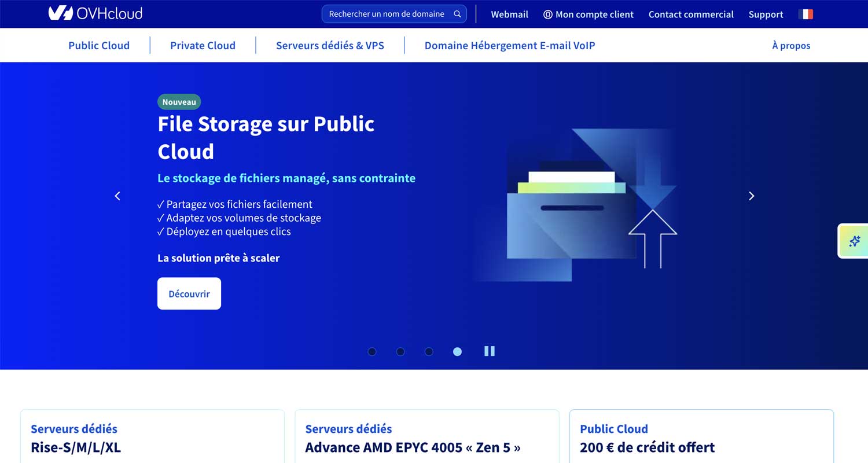Screen dimensions: 868x463
Task: Pause the carousel autoplay
Action: point(490,351)
